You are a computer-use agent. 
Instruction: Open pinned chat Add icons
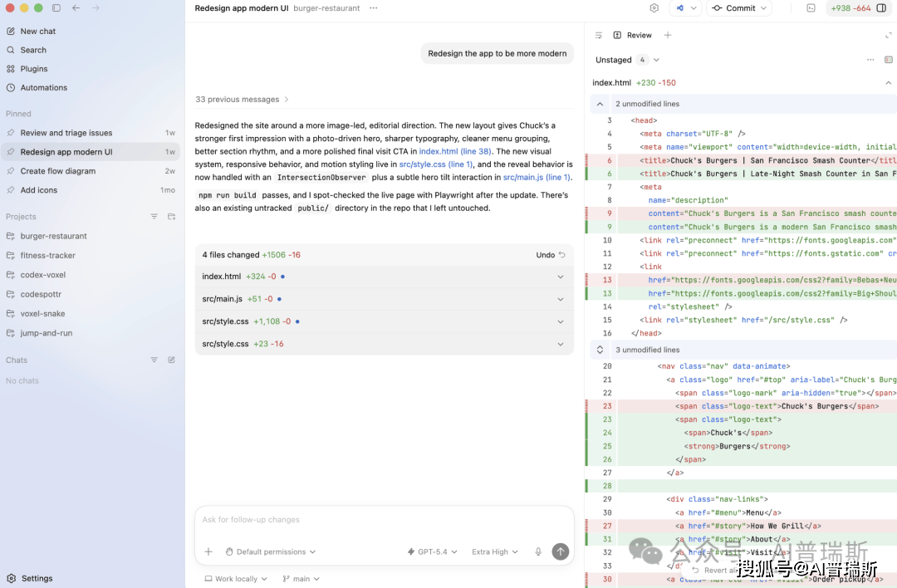[91, 190]
